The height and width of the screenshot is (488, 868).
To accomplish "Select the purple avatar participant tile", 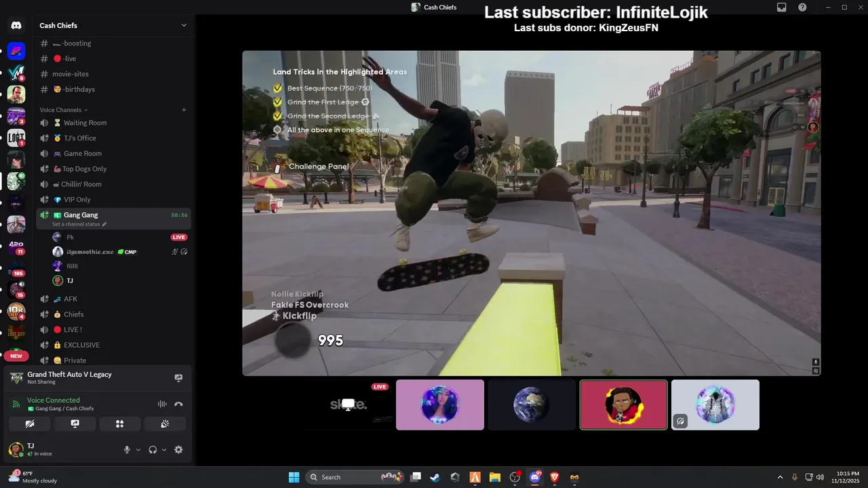I will (x=440, y=405).
